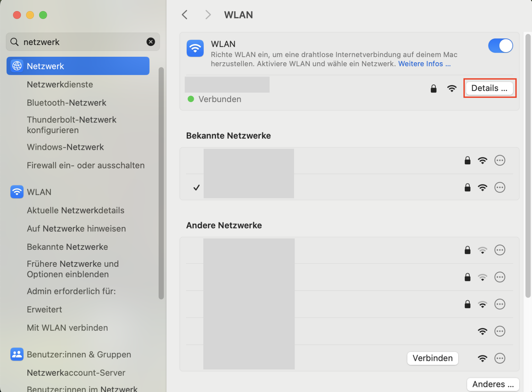Click the Netzwerk globe icon in sidebar
This screenshot has height=392, width=532.
coord(17,66)
